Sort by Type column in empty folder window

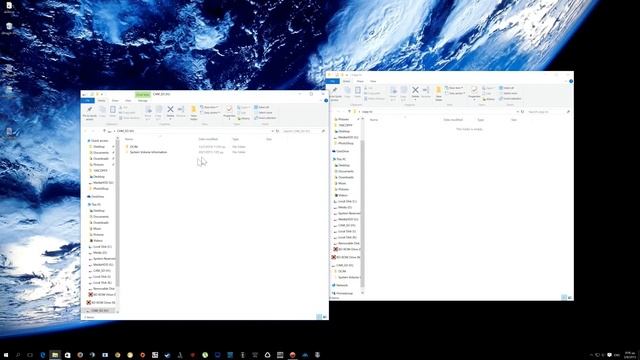pyautogui.click(x=481, y=120)
